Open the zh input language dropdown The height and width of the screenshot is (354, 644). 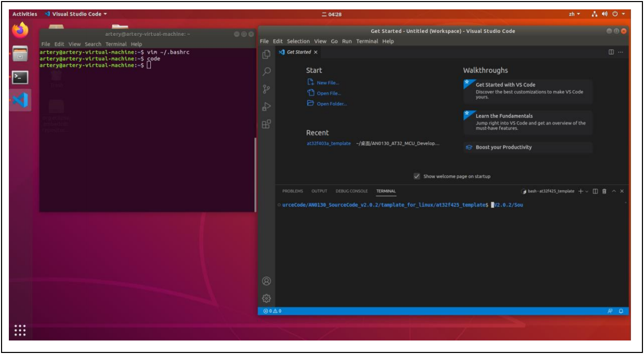[574, 14]
